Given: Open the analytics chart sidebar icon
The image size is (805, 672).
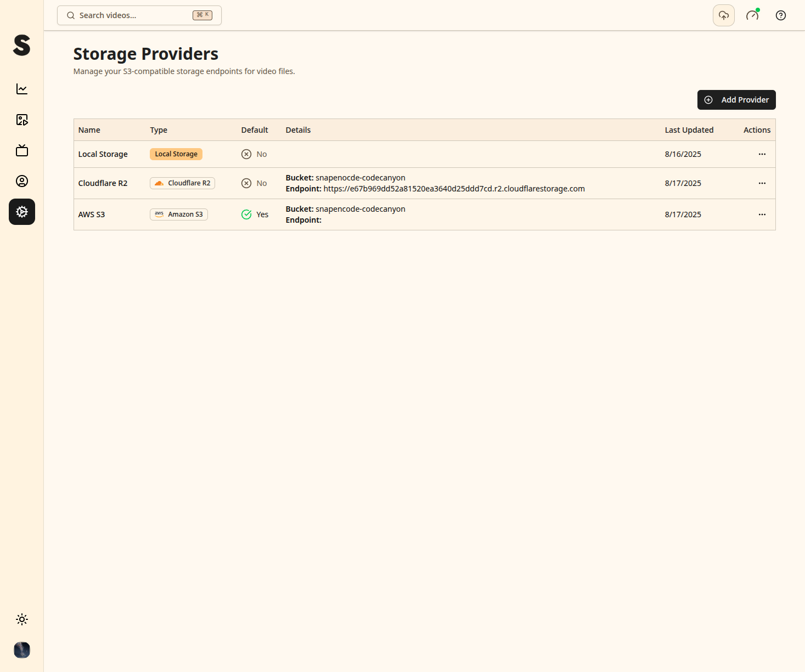Looking at the screenshot, I should pyautogui.click(x=22, y=89).
